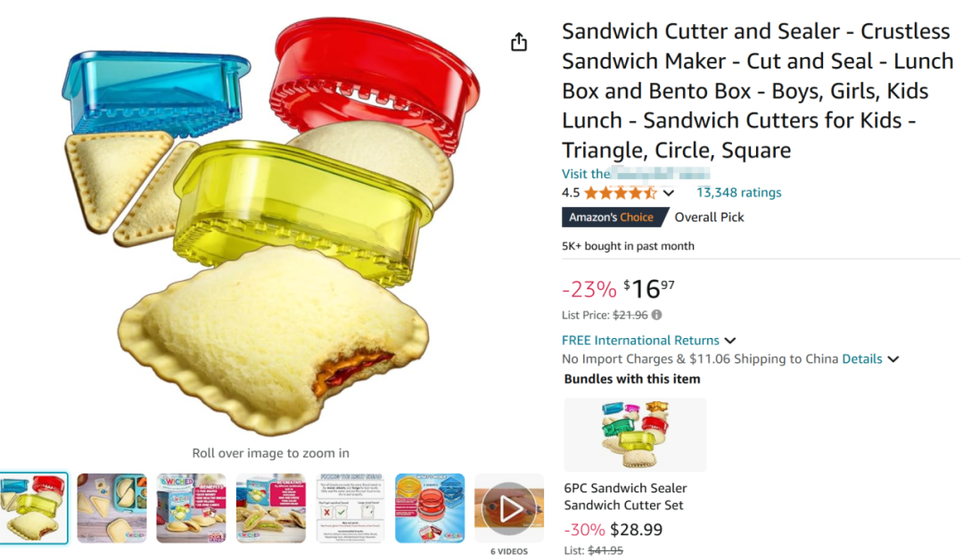
Task: Select the sixth blue background thumbnail
Action: tap(430, 508)
